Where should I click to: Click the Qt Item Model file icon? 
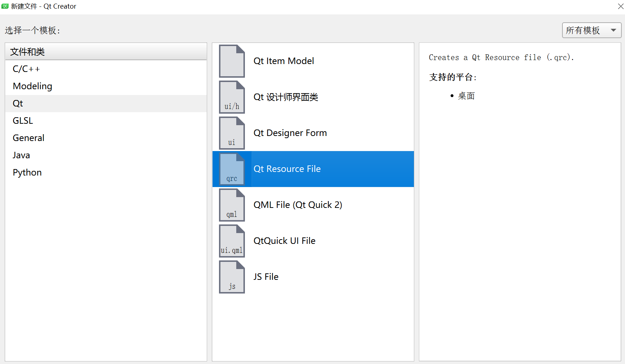(232, 61)
